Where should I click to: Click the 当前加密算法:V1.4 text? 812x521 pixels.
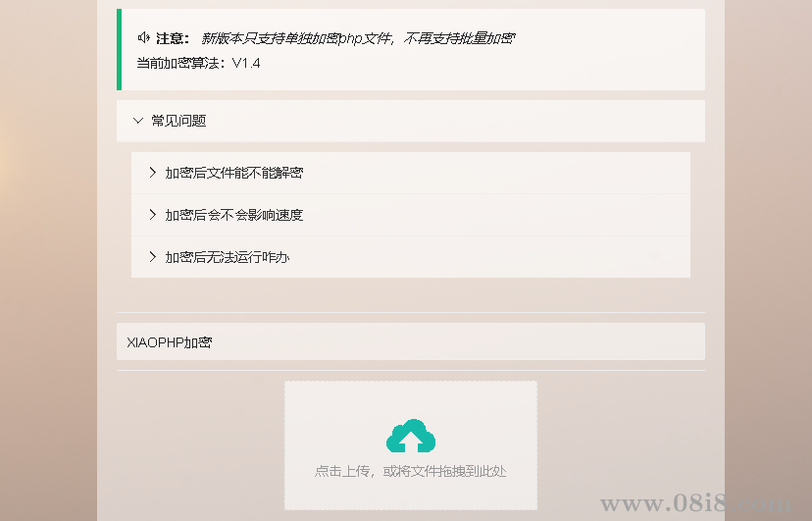[x=198, y=63]
